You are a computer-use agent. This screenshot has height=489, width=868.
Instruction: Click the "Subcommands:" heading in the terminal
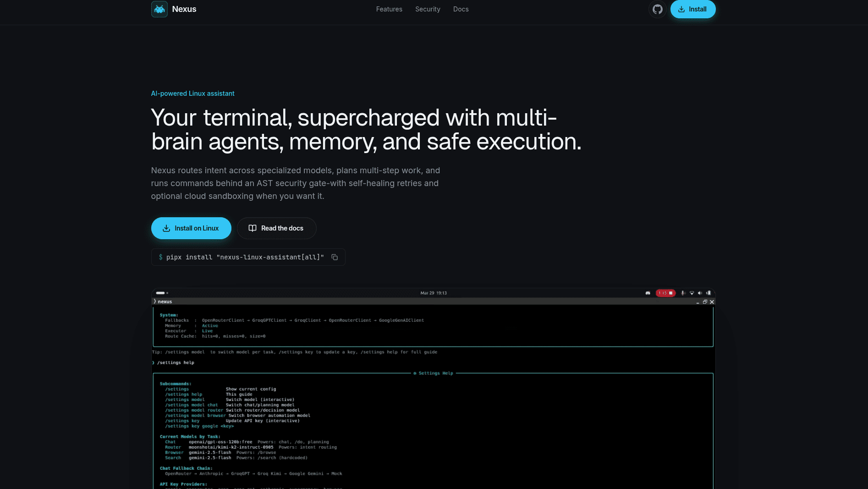coord(176,384)
